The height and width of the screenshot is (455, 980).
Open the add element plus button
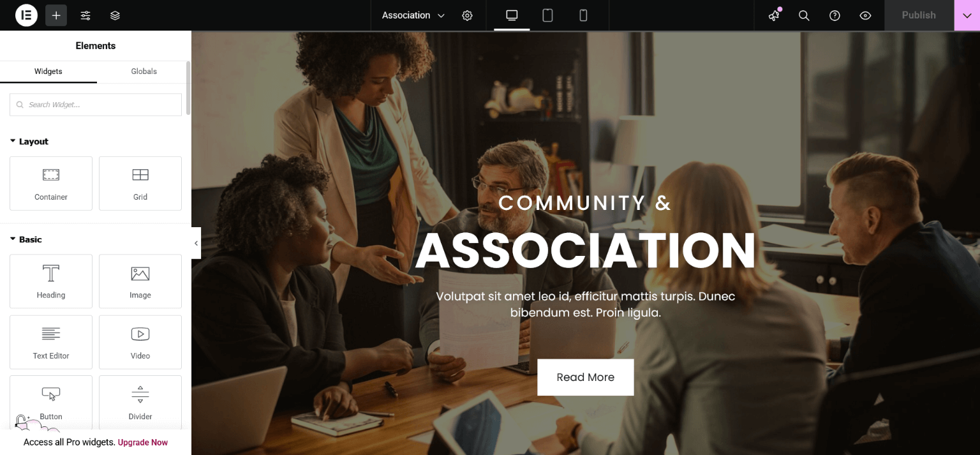click(x=56, y=15)
